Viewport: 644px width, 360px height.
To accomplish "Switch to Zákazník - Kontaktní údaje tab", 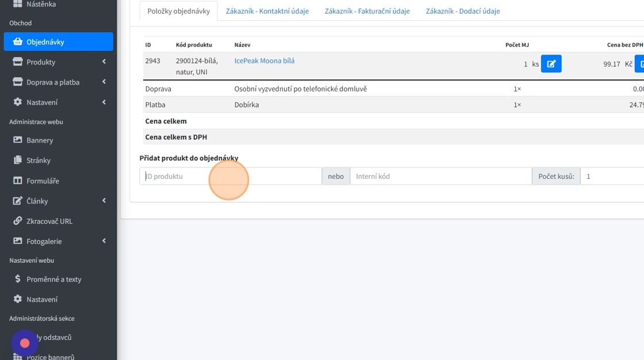I will coord(267,11).
